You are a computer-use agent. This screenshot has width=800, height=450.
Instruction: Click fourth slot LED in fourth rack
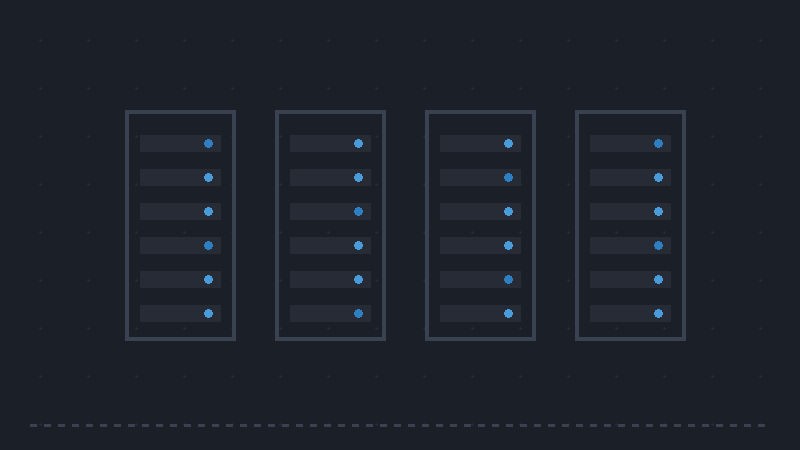tap(659, 245)
